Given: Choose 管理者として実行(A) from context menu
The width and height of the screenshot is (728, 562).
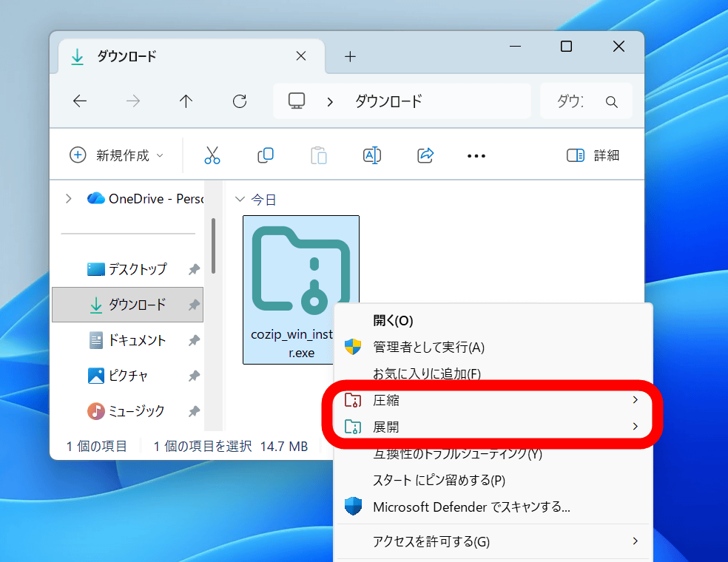Looking at the screenshot, I should pyautogui.click(x=428, y=347).
